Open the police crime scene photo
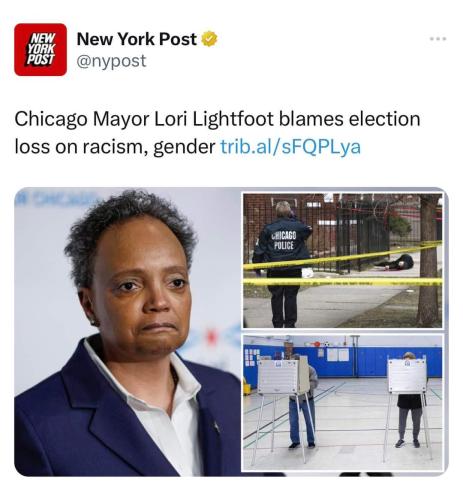463x500 pixels. tap(343, 260)
